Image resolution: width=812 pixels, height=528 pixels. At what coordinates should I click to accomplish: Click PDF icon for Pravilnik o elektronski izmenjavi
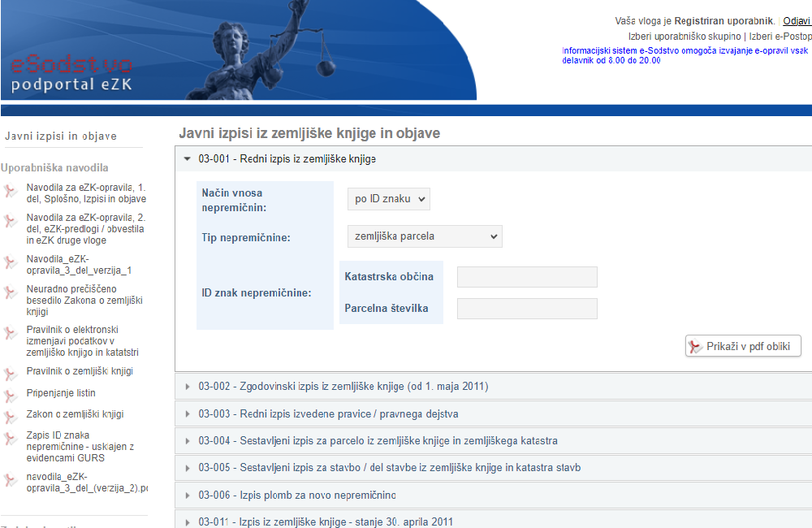11,333
